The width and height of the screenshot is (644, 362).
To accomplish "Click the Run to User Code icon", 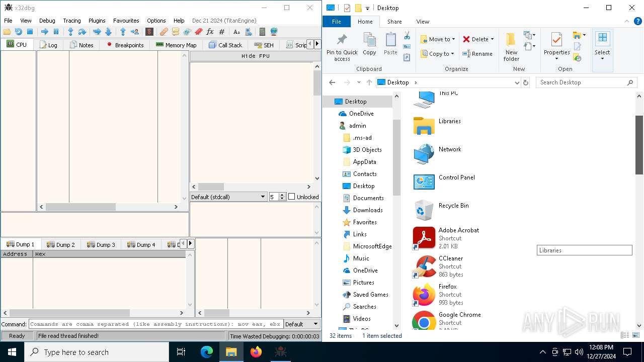I will pos(134,32).
